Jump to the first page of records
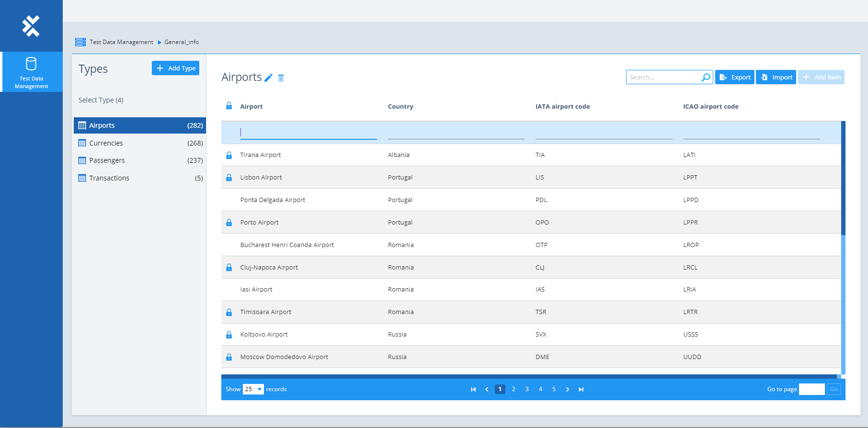 click(473, 389)
